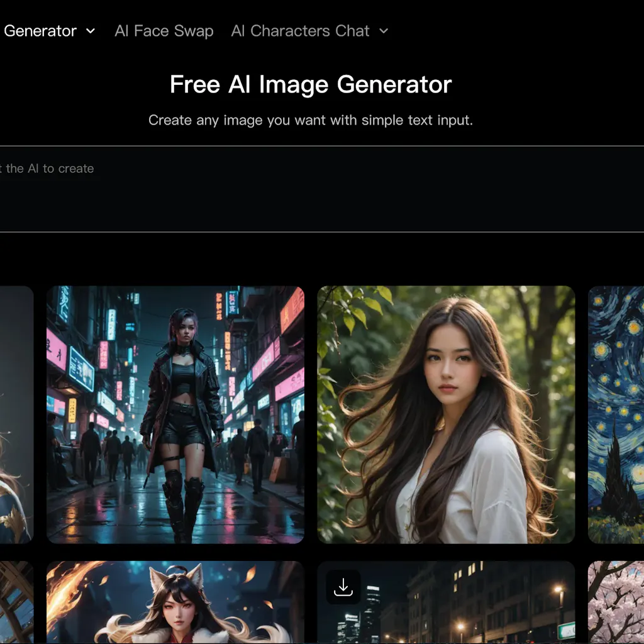Click the 'Create any image you want' subtitle
644x644 pixels.
coord(311,120)
